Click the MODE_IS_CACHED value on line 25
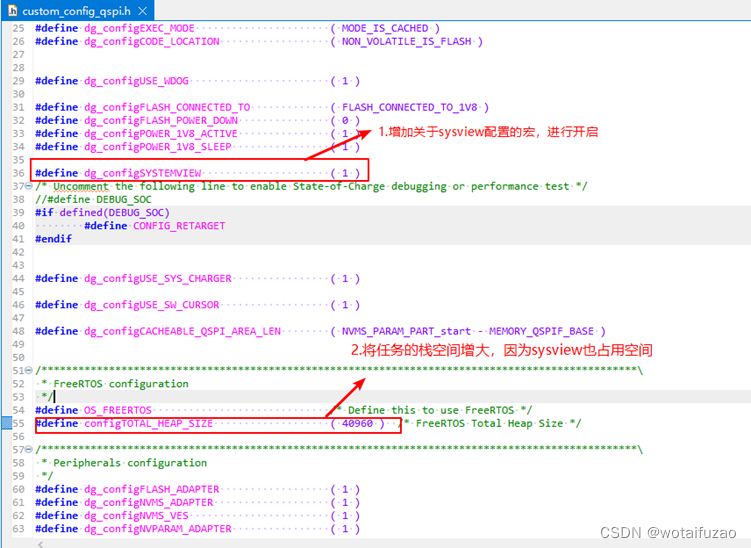 pos(385,28)
